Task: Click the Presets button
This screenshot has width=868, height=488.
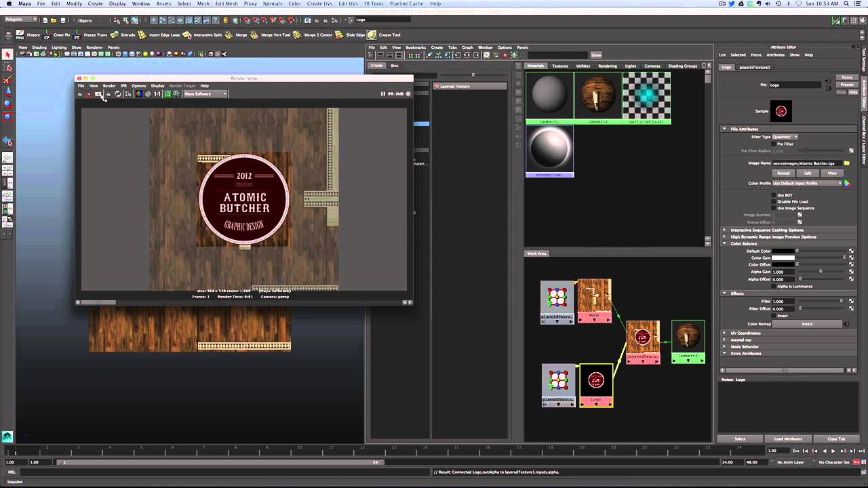Action: point(847,85)
